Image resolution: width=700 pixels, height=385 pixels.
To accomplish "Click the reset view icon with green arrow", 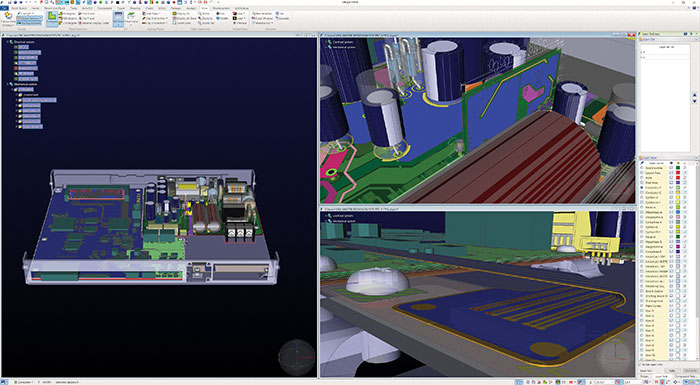I will tap(131, 16).
